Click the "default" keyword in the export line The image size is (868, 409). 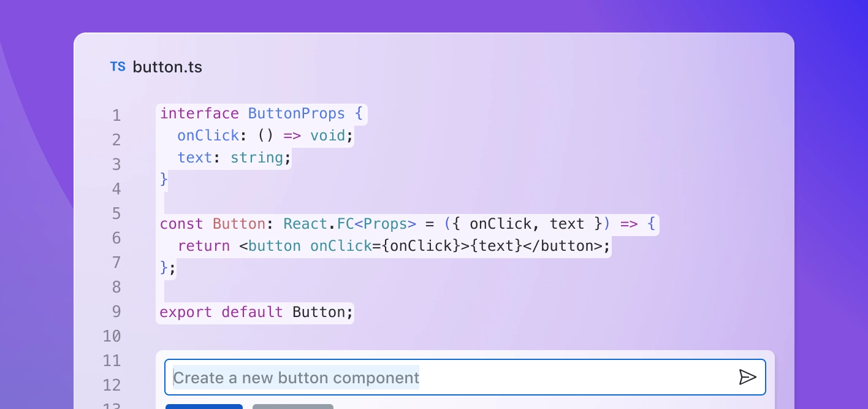pos(252,312)
